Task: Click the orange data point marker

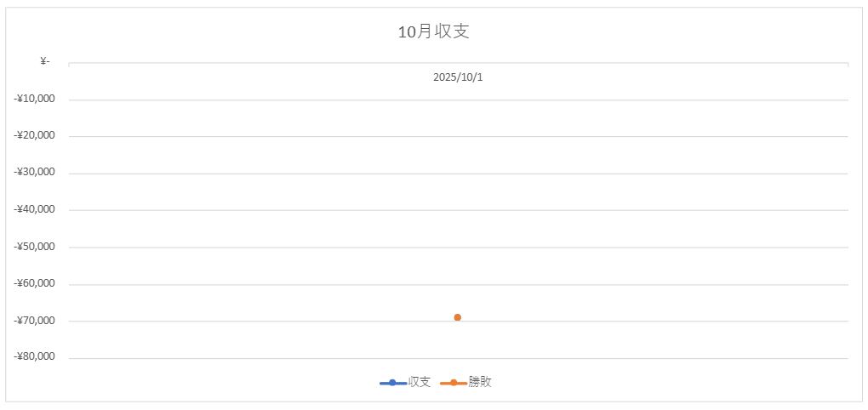Action: point(458,317)
